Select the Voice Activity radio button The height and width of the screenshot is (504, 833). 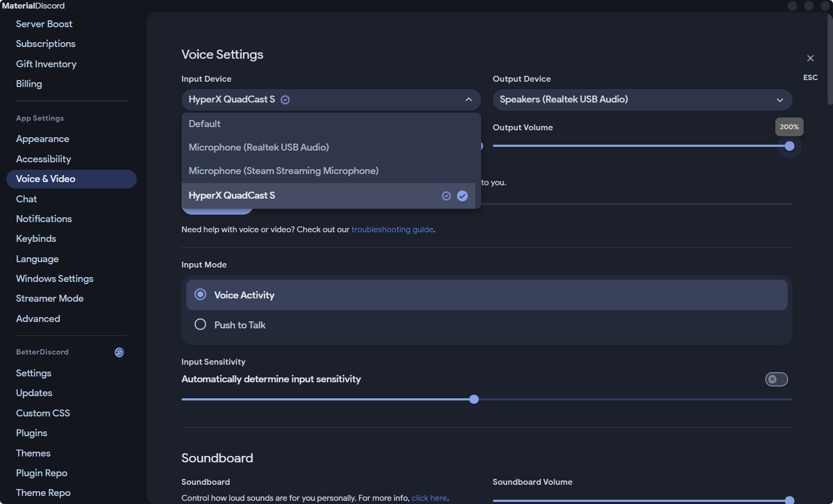(200, 295)
